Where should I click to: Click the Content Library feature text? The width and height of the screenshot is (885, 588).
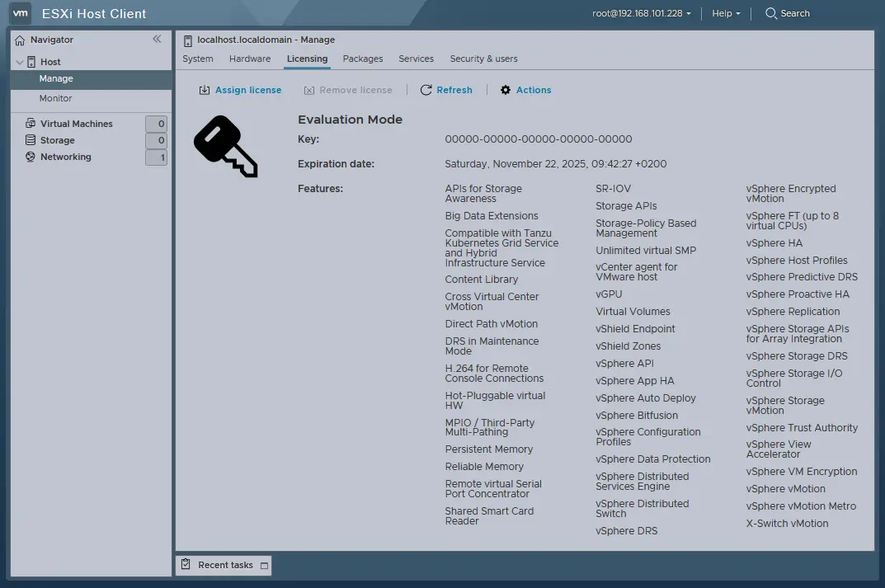pos(481,280)
